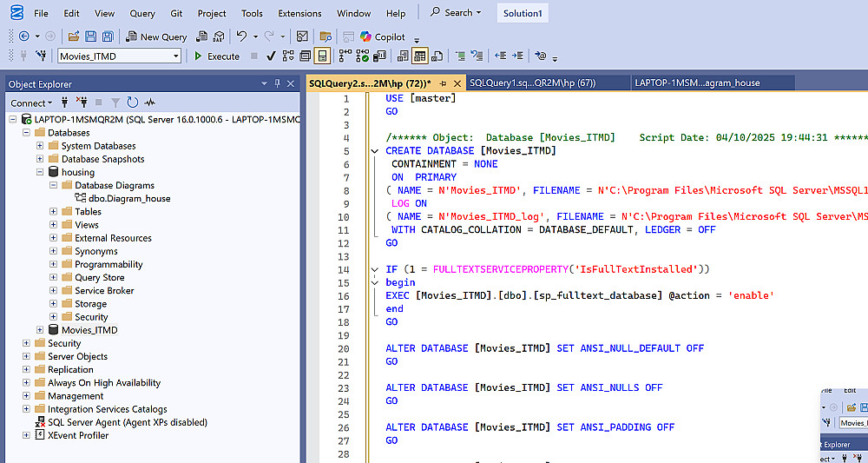Expand the Tables folder under housing
The height and width of the screenshot is (463, 868).
click(54, 212)
